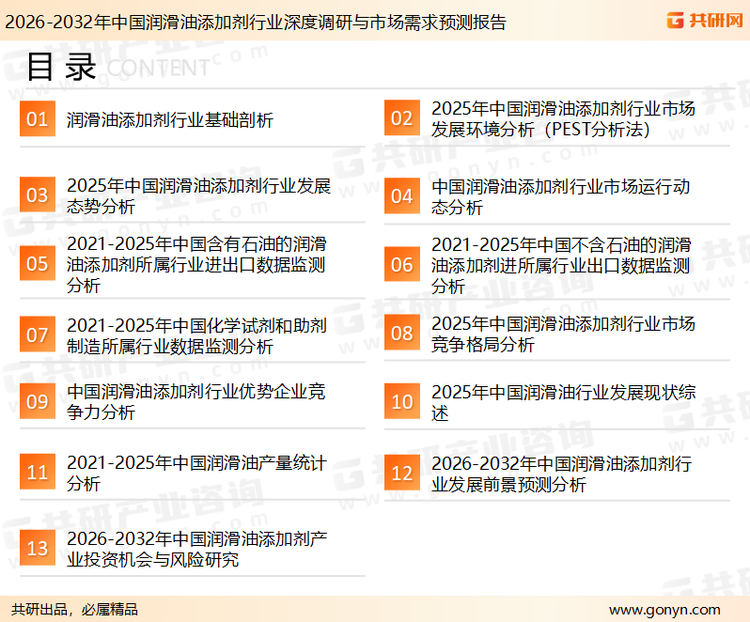
Task: Click the orange 12 number badge
Action: click(x=402, y=473)
